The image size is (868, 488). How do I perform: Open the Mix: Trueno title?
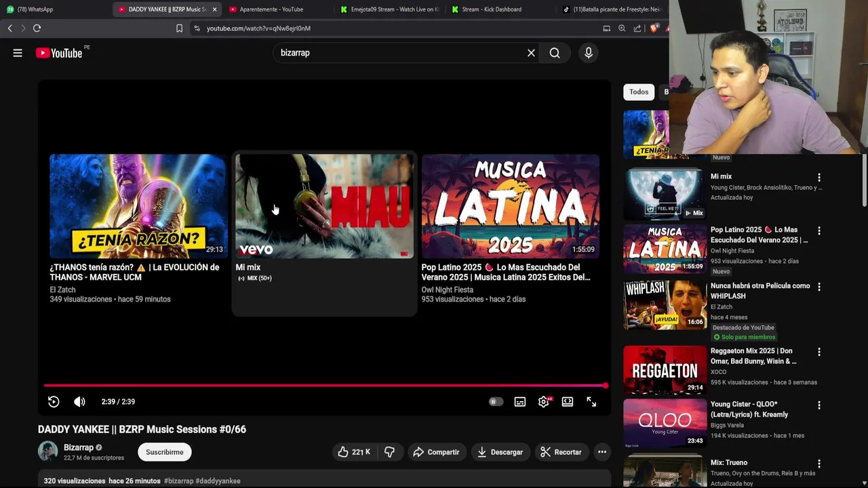729,463
